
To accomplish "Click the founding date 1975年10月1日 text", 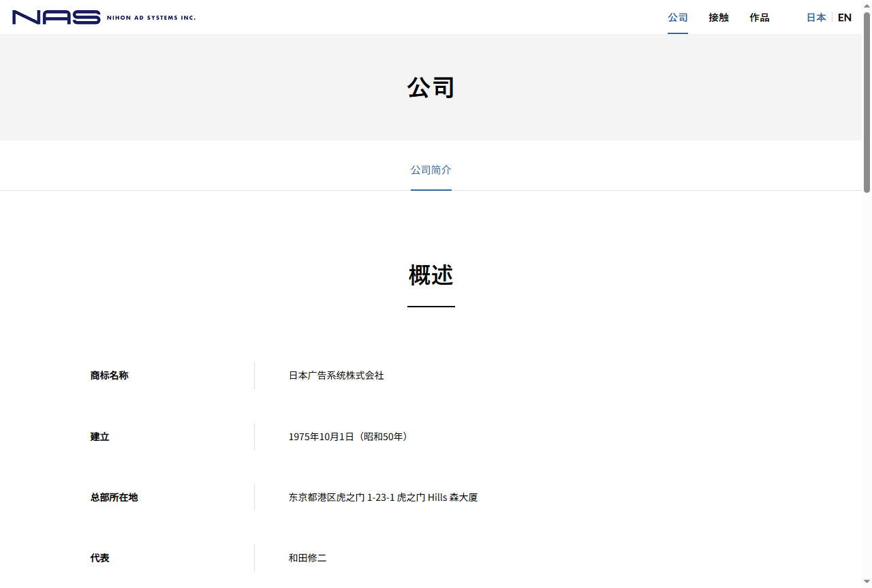I will point(348,437).
